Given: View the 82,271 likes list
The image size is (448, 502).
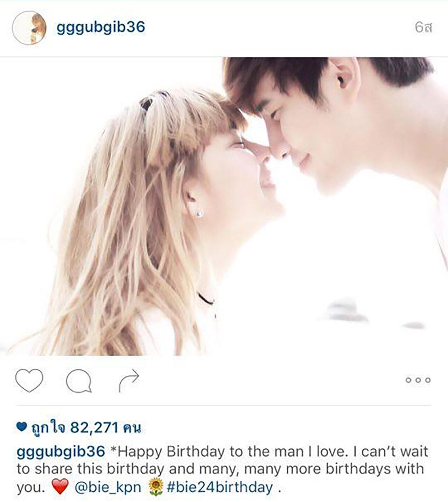Looking at the screenshot, I should click(79, 427).
